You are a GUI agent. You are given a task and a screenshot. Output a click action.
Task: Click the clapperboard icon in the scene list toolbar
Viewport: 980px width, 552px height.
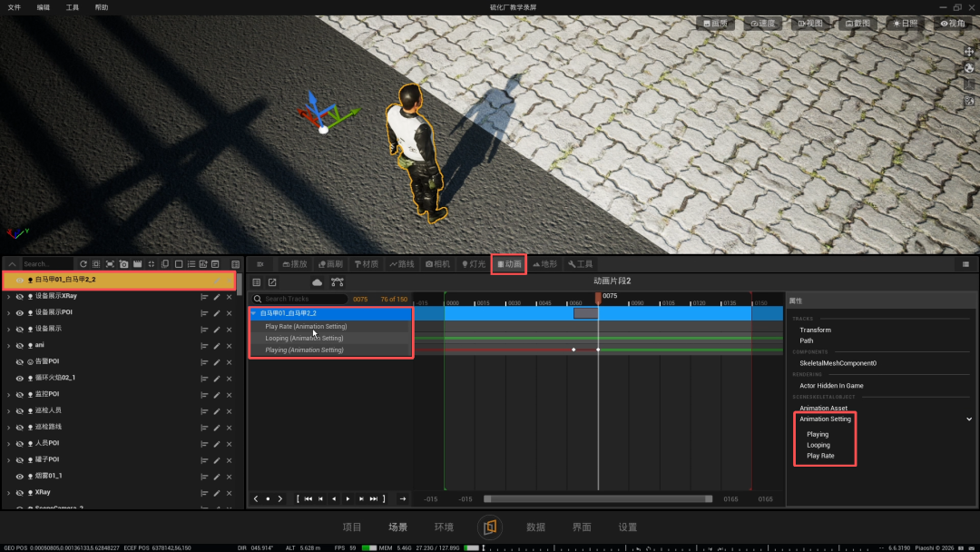[138, 264]
